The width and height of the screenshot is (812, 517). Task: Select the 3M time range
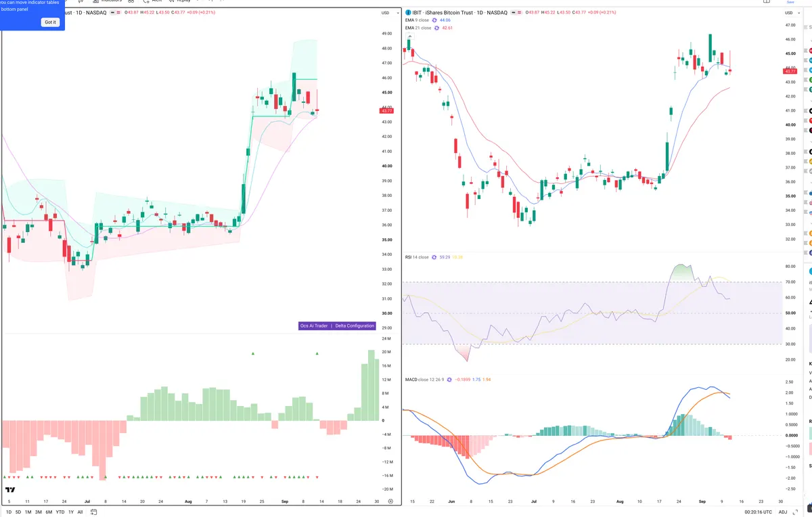click(x=38, y=512)
